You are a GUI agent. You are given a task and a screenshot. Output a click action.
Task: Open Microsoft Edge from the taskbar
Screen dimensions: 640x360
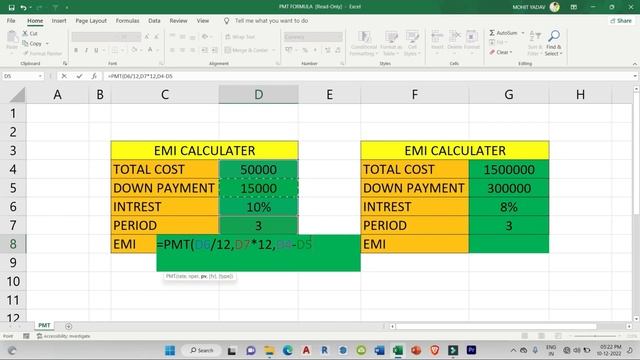tap(288, 350)
